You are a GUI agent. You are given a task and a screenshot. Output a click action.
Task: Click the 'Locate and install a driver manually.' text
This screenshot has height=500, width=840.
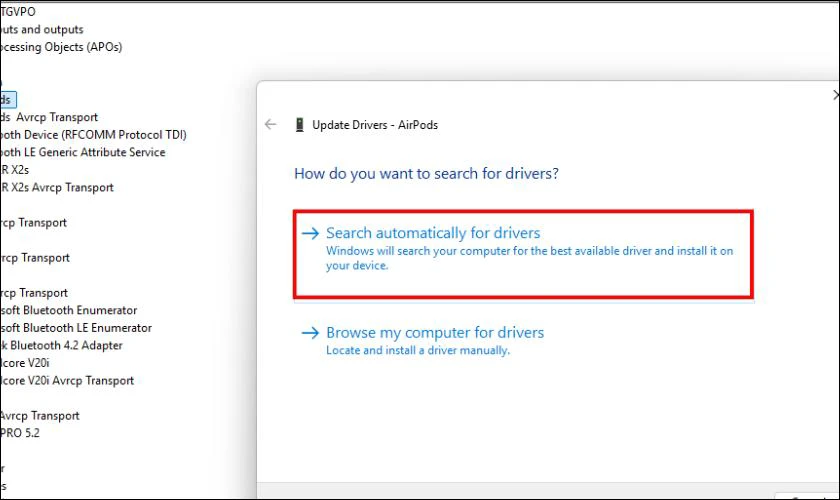click(x=418, y=350)
